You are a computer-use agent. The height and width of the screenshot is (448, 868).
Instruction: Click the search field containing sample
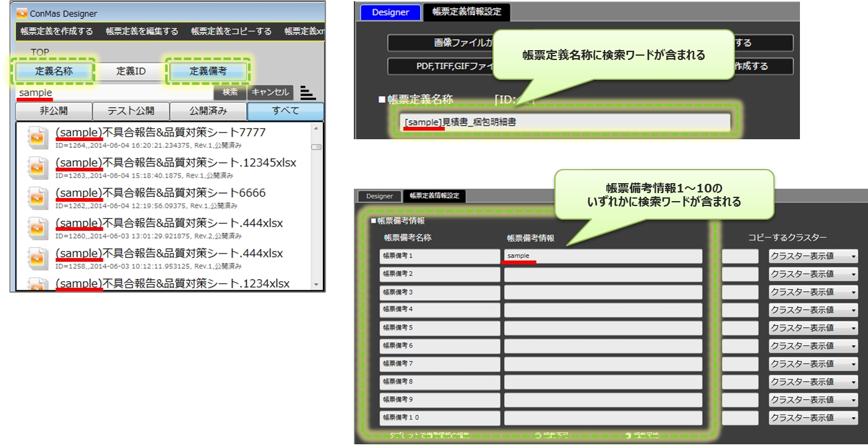point(114,93)
